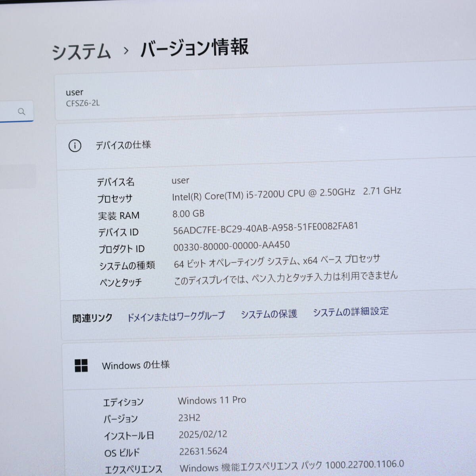
Task: Select the 64 ビット system type text
Action: 277,261
